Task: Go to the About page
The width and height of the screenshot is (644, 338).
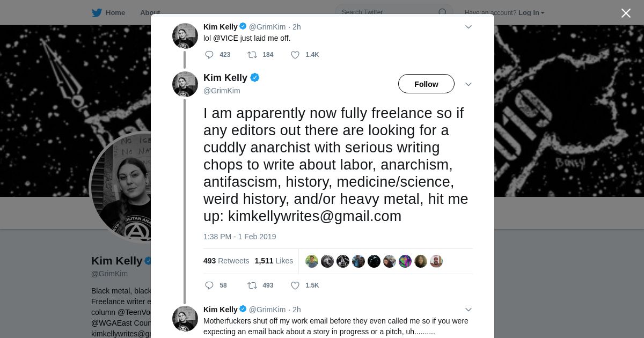Action: coord(150,13)
